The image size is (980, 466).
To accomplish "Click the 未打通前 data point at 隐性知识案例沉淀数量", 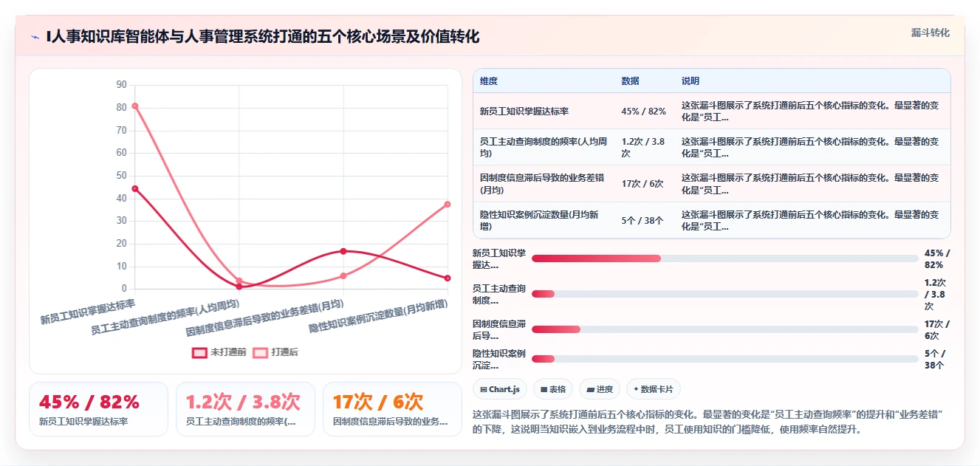I will pyautogui.click(x=448, y=278).
